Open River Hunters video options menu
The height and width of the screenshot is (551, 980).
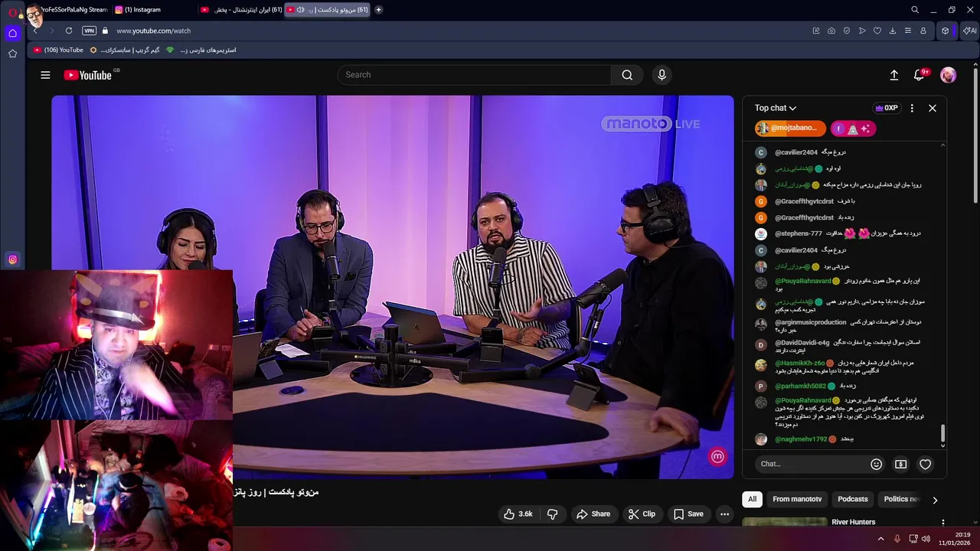(x=942, y=523)
